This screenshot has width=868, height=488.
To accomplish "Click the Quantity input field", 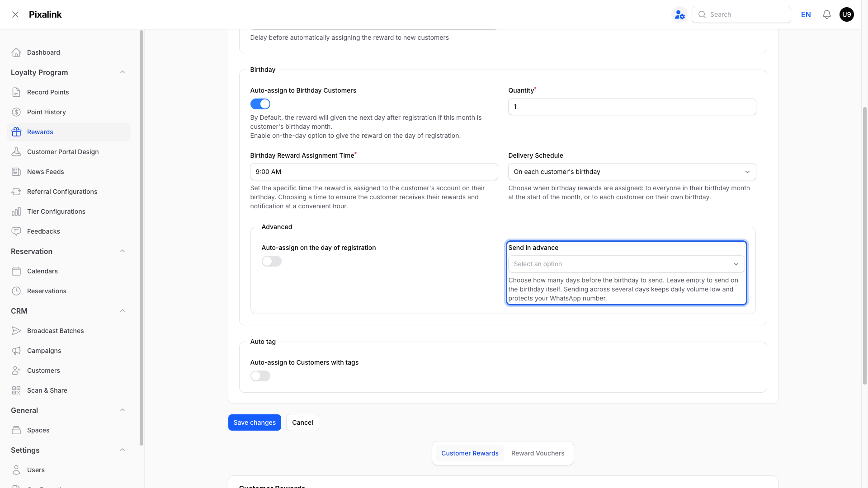I will 632,107.
